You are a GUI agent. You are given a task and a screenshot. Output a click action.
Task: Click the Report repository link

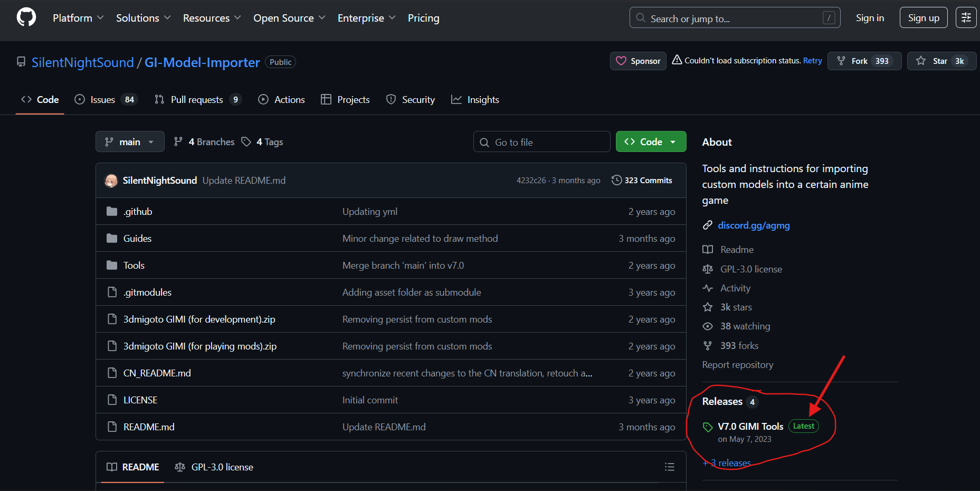pyautogui.click(x=738, y=365)
